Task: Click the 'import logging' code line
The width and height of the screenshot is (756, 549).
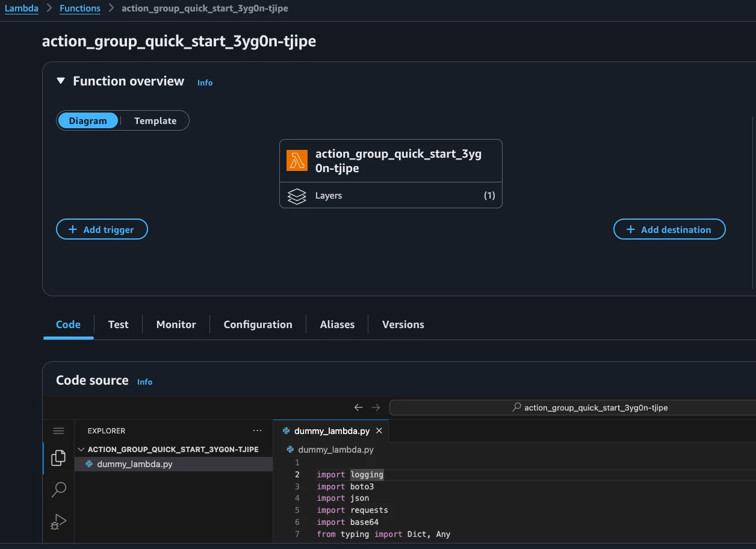Action: point(350,475)
